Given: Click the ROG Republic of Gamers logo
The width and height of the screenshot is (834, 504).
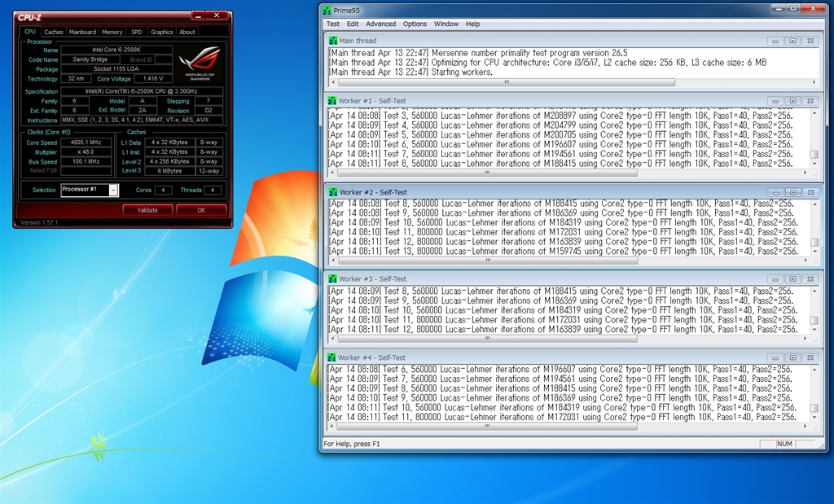Looking at the screenshot, I should coord(200,64).
